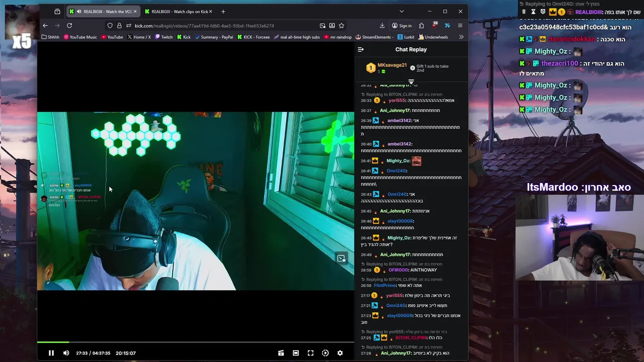Open the Summary - PayPal bookmark

click(x=214, y=37)
